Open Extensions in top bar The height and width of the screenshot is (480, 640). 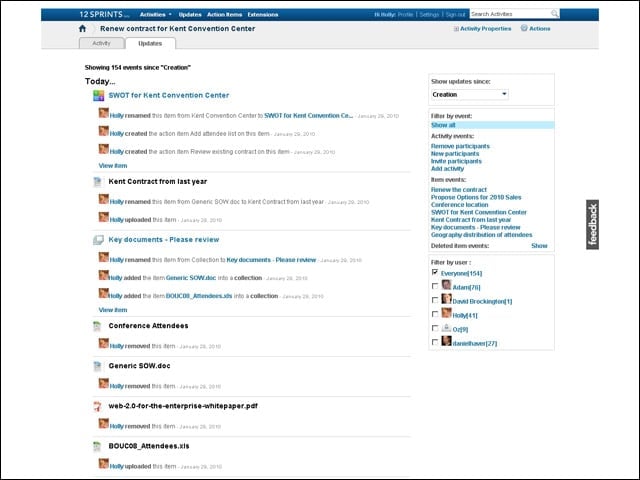263,14
